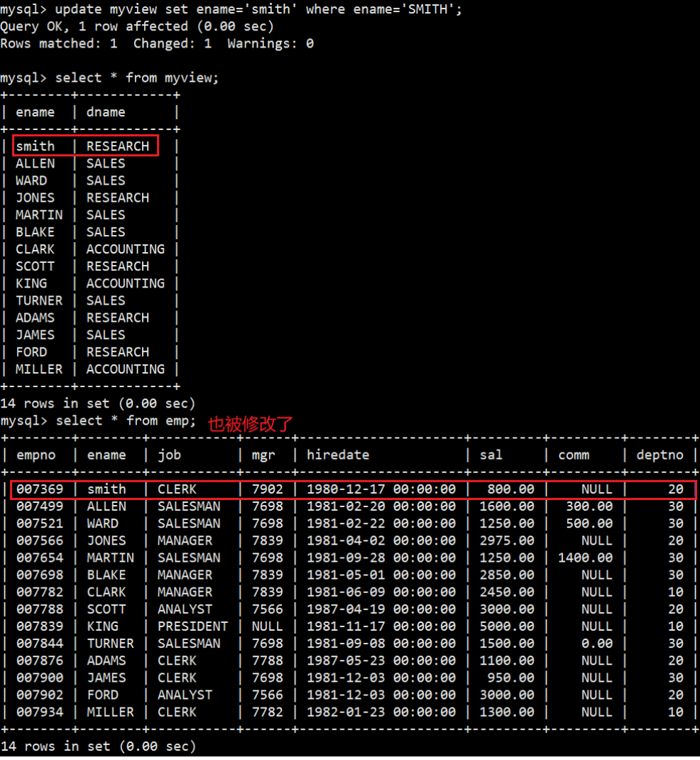Click empno '007698' in the emp table

tap(40, 575)
